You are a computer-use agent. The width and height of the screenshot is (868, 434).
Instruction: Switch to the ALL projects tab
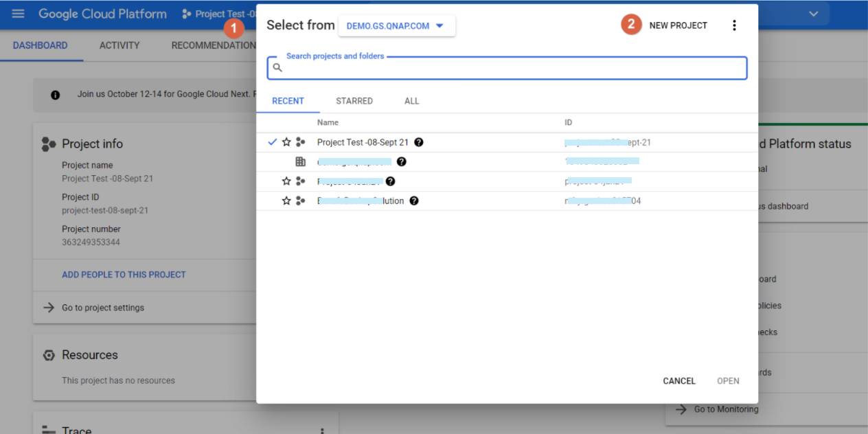coord(411,101)
